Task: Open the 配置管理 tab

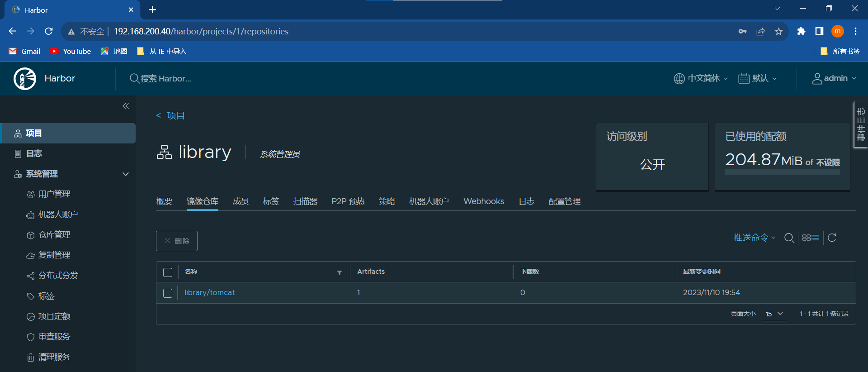Action: pyautogui.click(x=565, y=201)
